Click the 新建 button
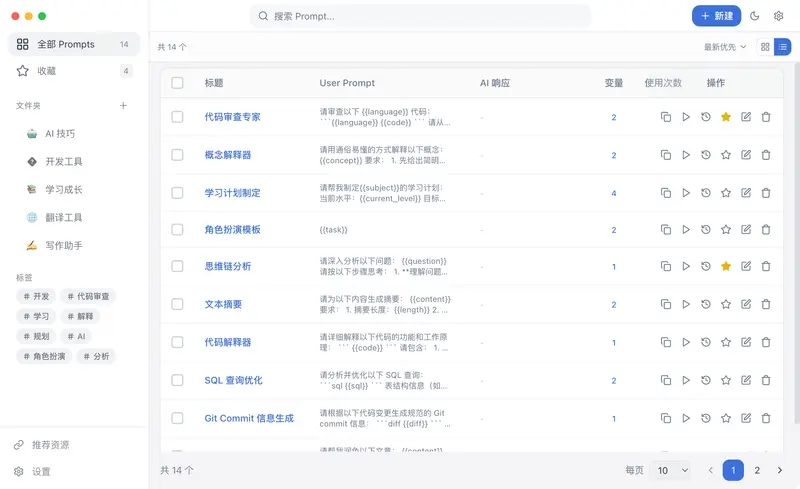 click(x=717, y=16)
